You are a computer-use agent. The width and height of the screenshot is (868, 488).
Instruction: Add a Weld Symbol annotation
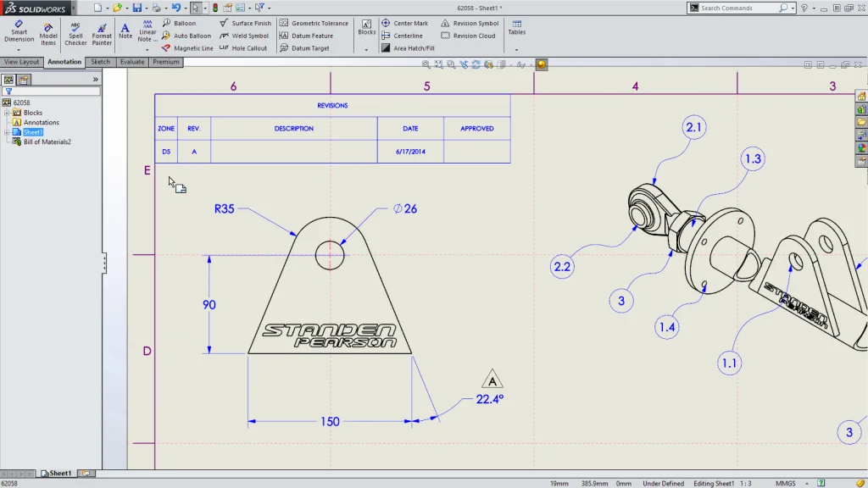pyautogui.click(x=250, y=36)
